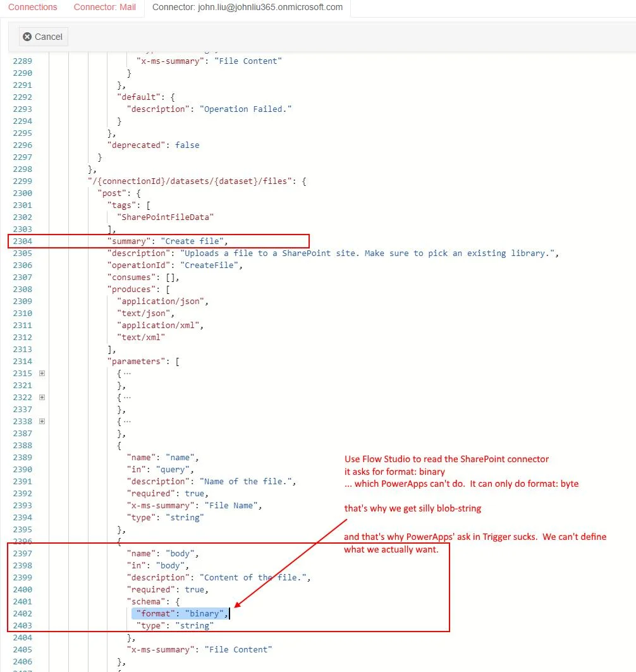Click the "operationId": "CreateFile" line
This screenshot has height=672, width=636.
tap(174, 266)
